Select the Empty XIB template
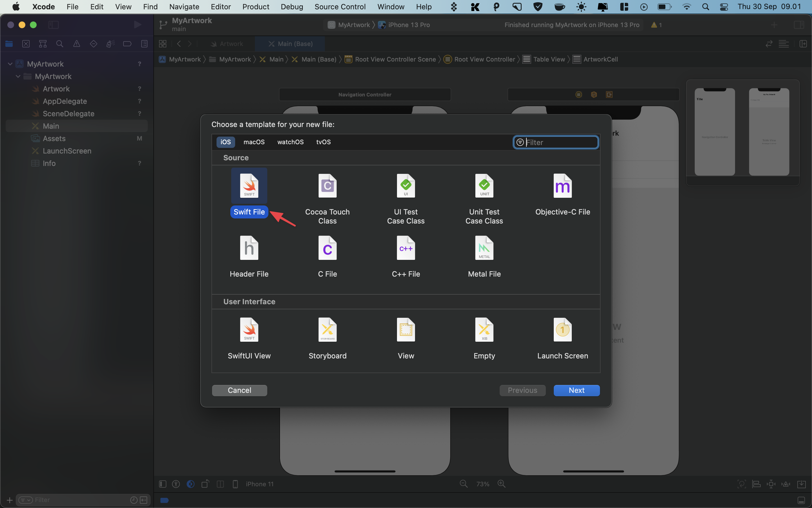The height and width of the screenshot is (508, 812). (484, 338)
